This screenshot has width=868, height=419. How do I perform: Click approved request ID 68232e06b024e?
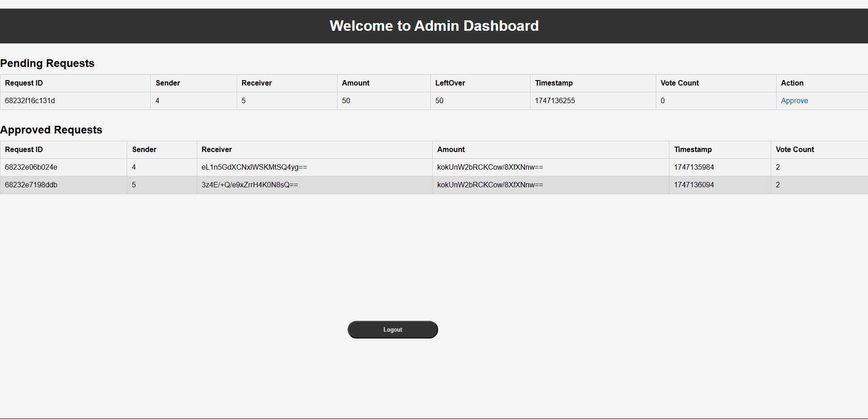[x=31, y=167]
